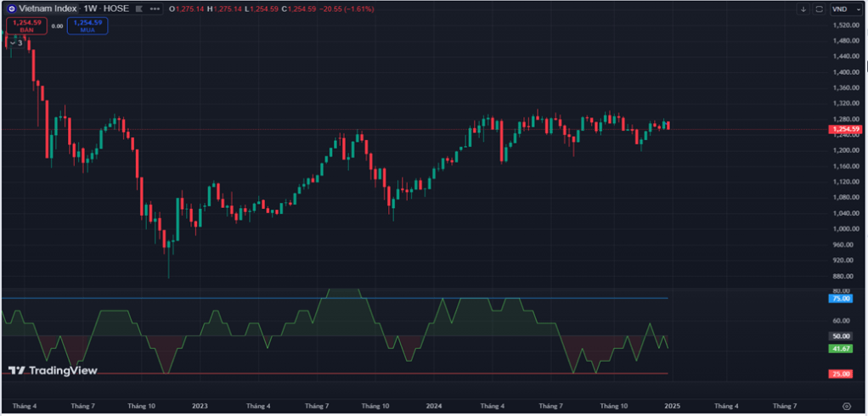Open time axis settings gear icon
This screenshot has height=416, width=868.
(846, 407)
